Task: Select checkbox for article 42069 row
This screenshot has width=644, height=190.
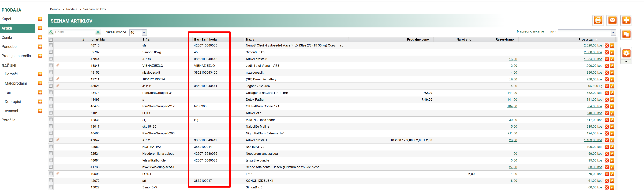Action: (51, 146)
